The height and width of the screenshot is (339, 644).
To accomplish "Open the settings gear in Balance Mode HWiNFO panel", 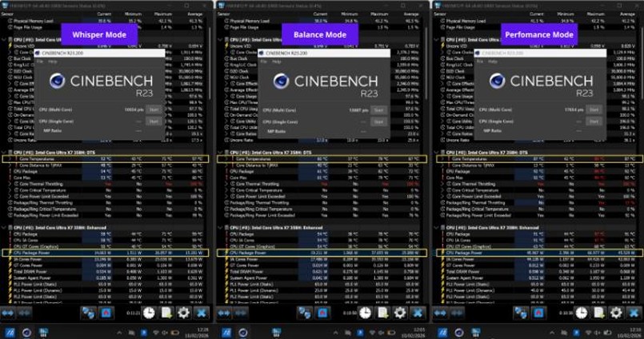I will (x=400, y=313).
